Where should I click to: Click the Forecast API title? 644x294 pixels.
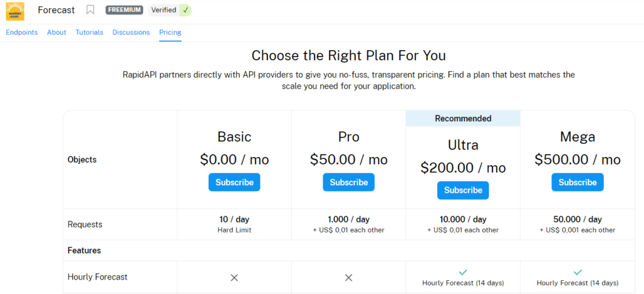(x=56, y=10)
